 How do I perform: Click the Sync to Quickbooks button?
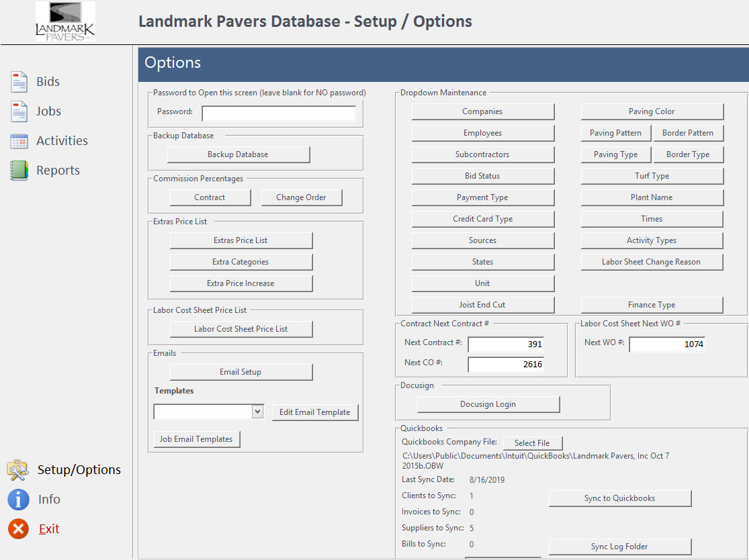tap(620, 498)
